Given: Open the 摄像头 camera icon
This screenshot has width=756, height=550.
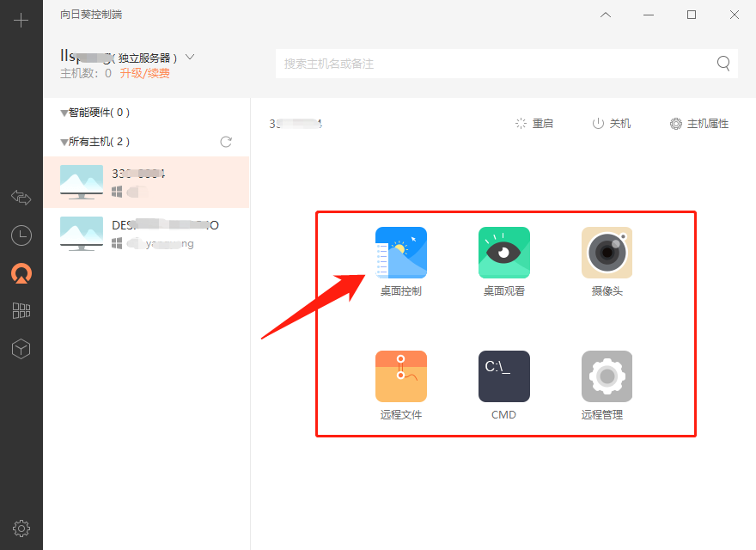Looking at the screenshot, I should (607, 253).
